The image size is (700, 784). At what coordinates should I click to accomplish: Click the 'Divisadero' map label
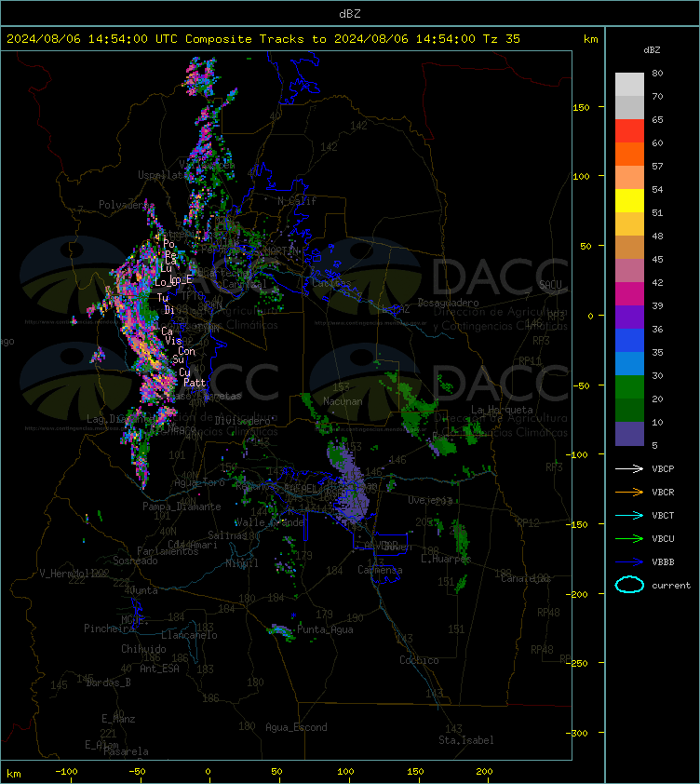243,421
